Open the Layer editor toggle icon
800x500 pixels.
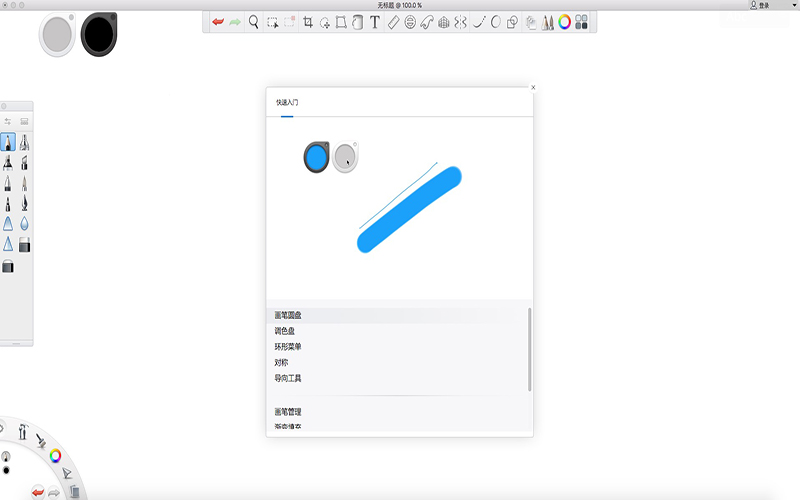(x=531, y=22)
